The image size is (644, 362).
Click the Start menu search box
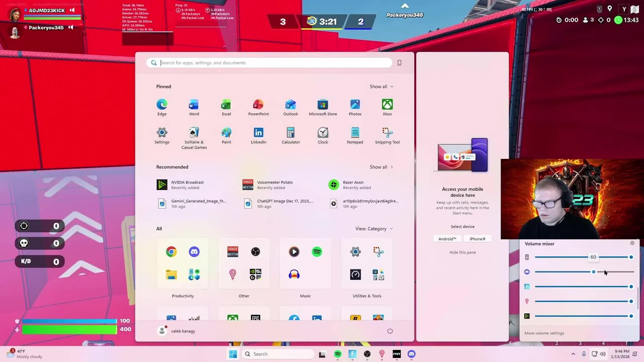[x=270, y=63]
